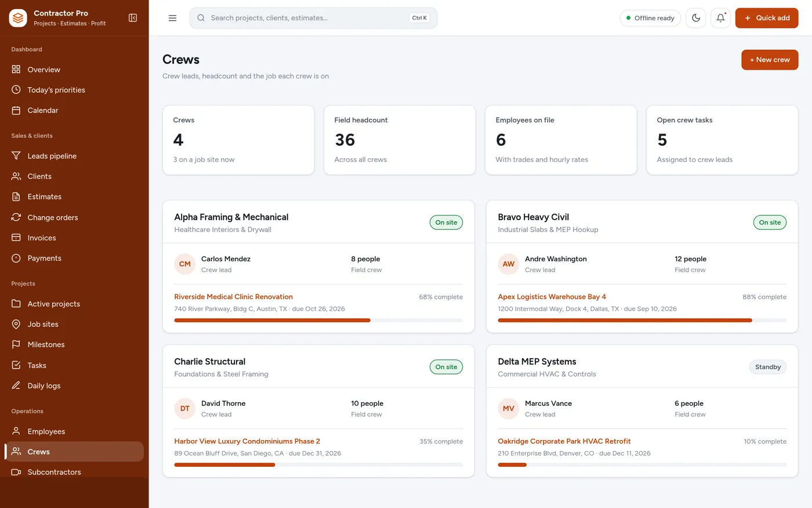Click the Clients people icon

[x=16, y=176]
